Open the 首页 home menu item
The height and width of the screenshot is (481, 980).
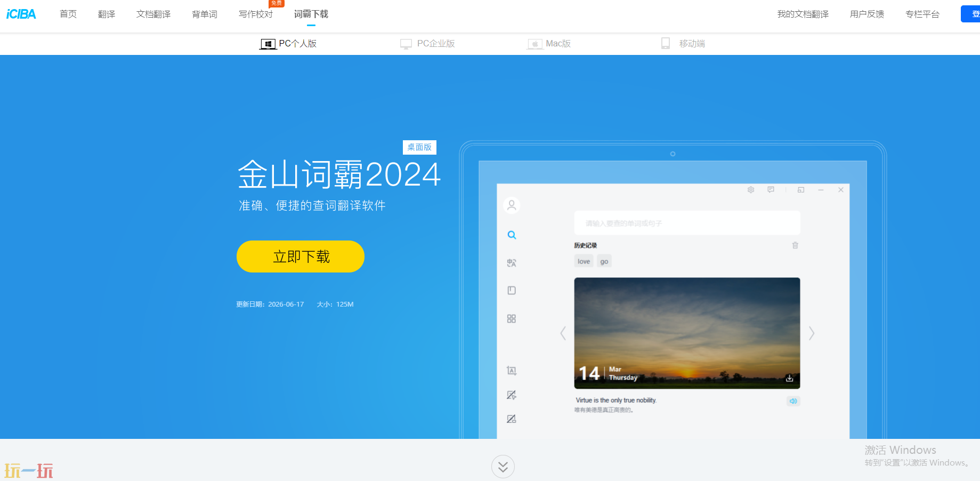point(68,14)
